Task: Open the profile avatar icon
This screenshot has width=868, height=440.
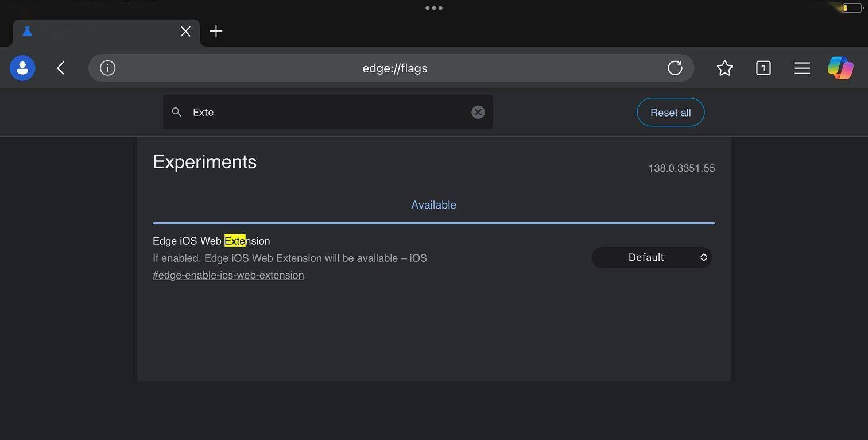Action: pos(22,68)
